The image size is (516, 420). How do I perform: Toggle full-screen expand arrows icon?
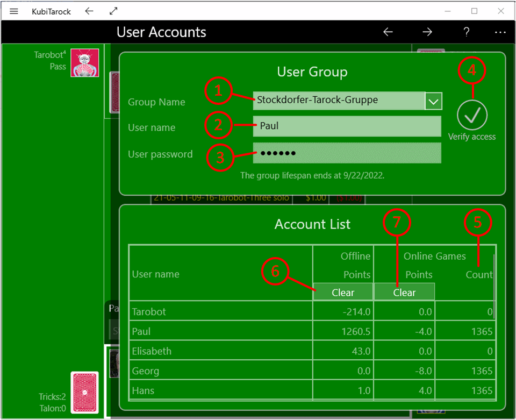[113, 11]
